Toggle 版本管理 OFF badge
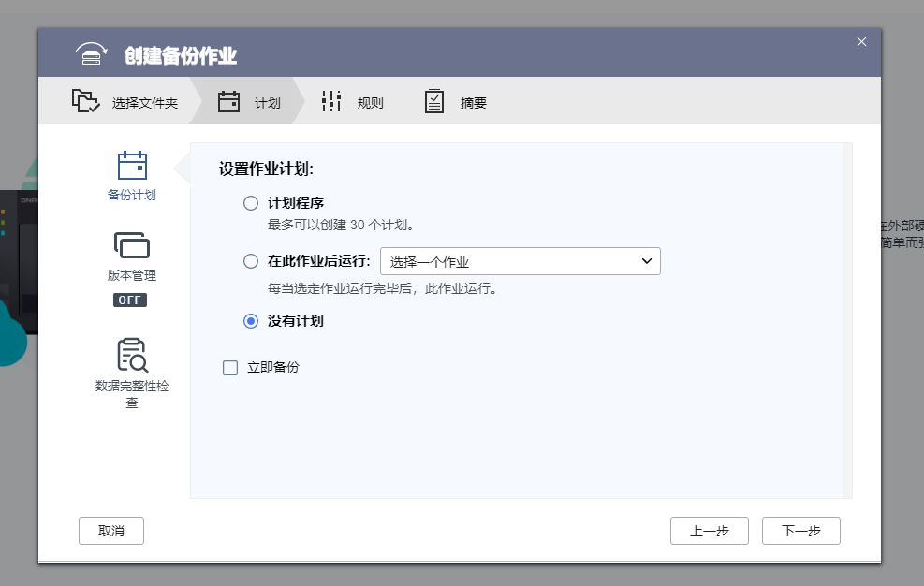Viewport: 924px width, 586px height. click(x=130, y=300)
